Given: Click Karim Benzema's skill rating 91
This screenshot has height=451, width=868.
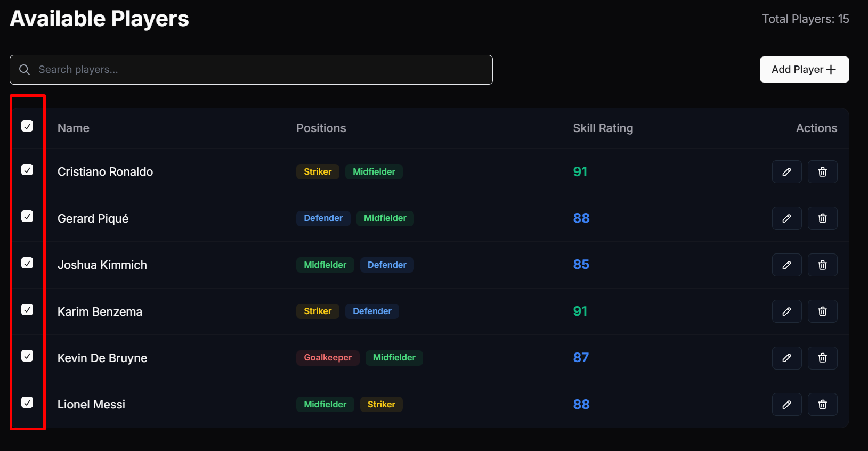Looking at the screenshot, I should tap(580, 311).
